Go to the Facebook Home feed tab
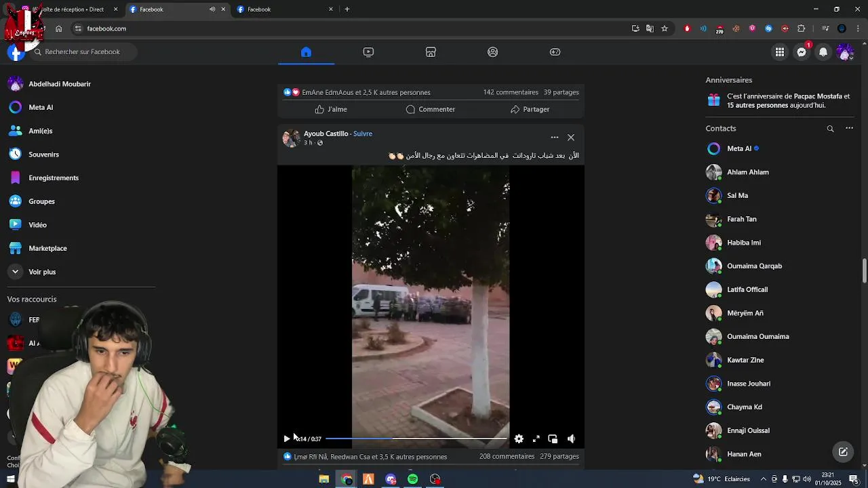The width and height of the screenshot is (868, 488). 306,52
